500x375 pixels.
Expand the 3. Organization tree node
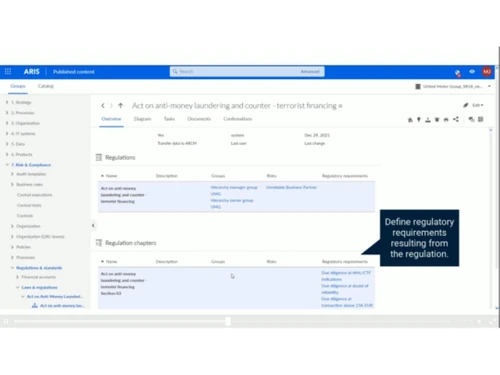pos(7,123)
